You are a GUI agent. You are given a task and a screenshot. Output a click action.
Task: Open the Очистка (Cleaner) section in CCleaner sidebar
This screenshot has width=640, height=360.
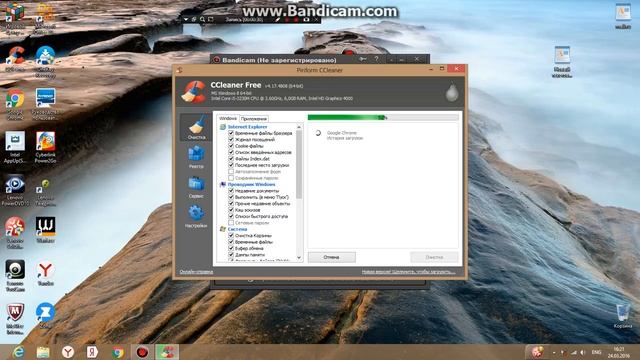[196, 127]
